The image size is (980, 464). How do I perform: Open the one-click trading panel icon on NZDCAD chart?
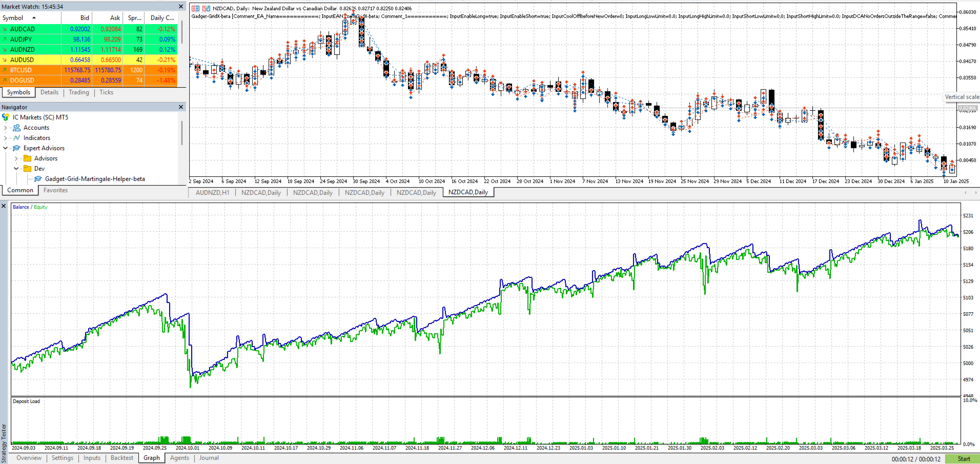pyautogui.click(x=195, y=9)
